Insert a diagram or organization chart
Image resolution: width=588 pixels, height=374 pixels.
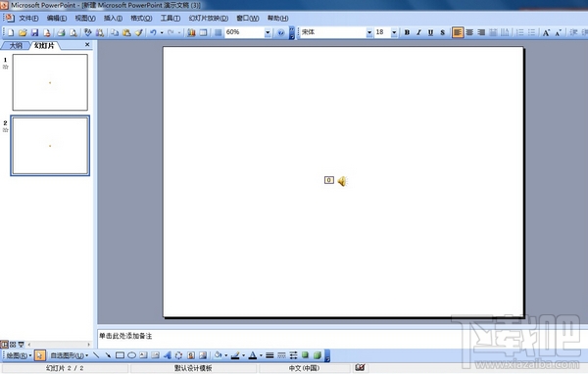[179, 354]
